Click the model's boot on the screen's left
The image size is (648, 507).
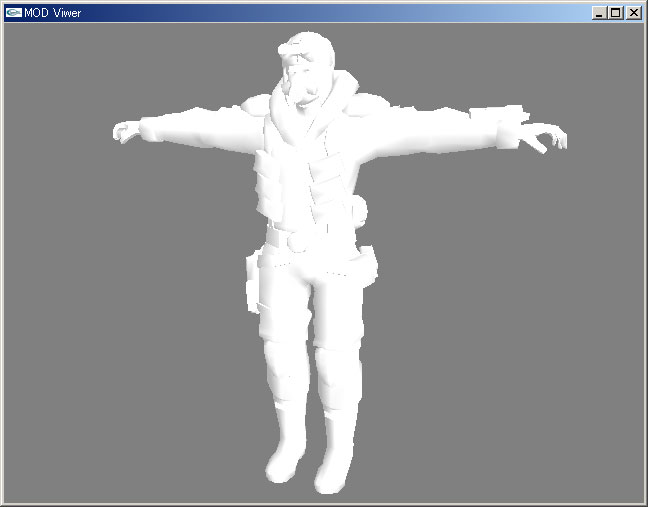coord(285,450)
